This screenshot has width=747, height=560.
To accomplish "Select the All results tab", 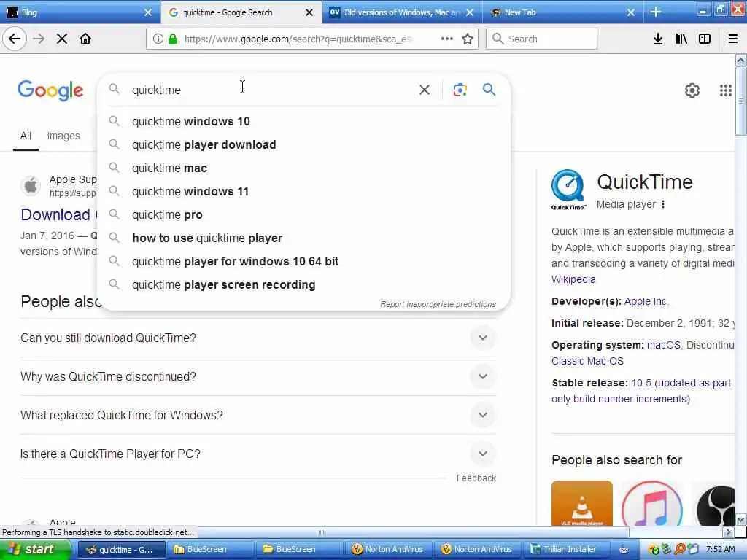I will click(26, 136).
